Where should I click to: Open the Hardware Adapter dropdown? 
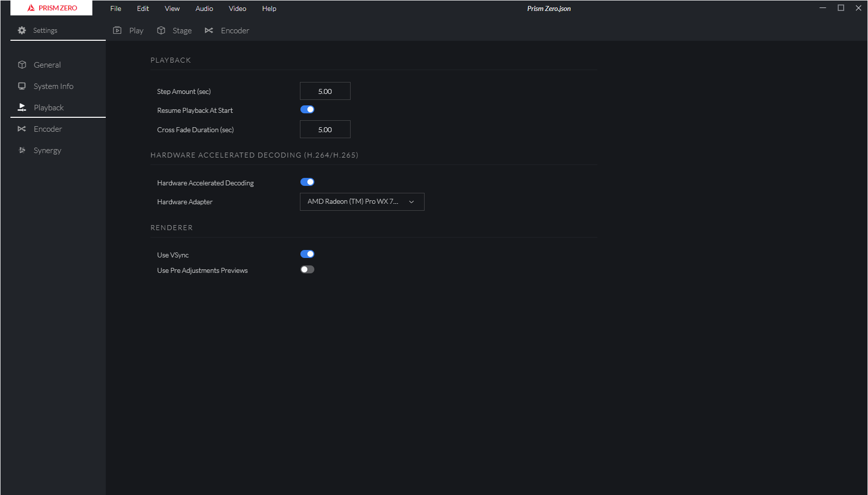362,202
